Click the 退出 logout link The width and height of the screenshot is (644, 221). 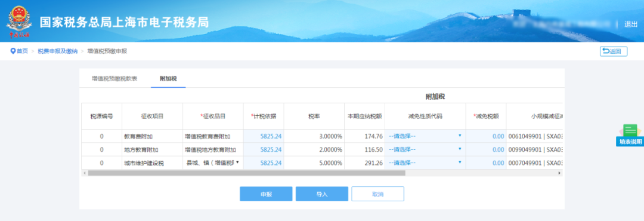631,24
